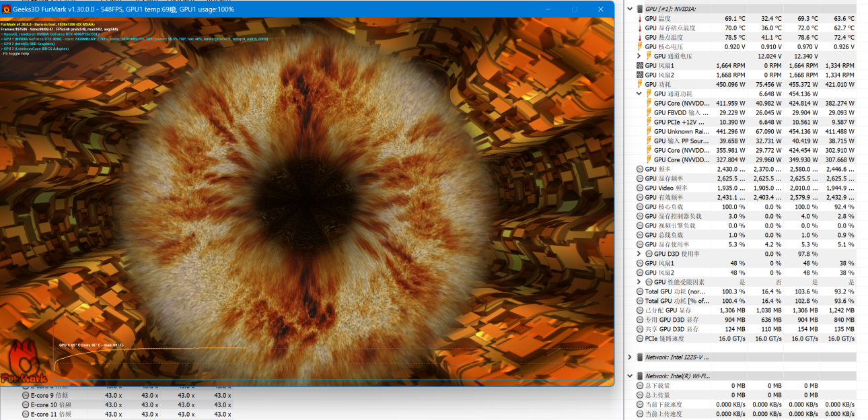Click the gauge icon beside GPU 核心负载

[x=640, y=207]
